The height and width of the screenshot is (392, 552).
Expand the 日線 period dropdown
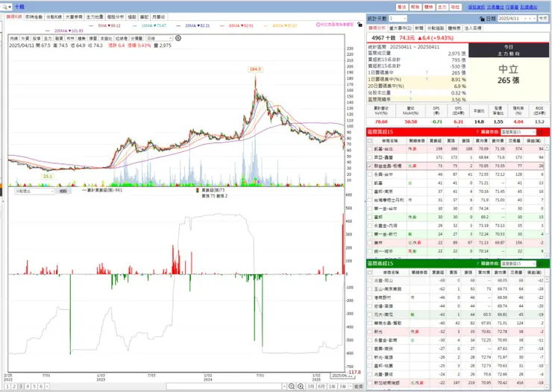[159, 38]
